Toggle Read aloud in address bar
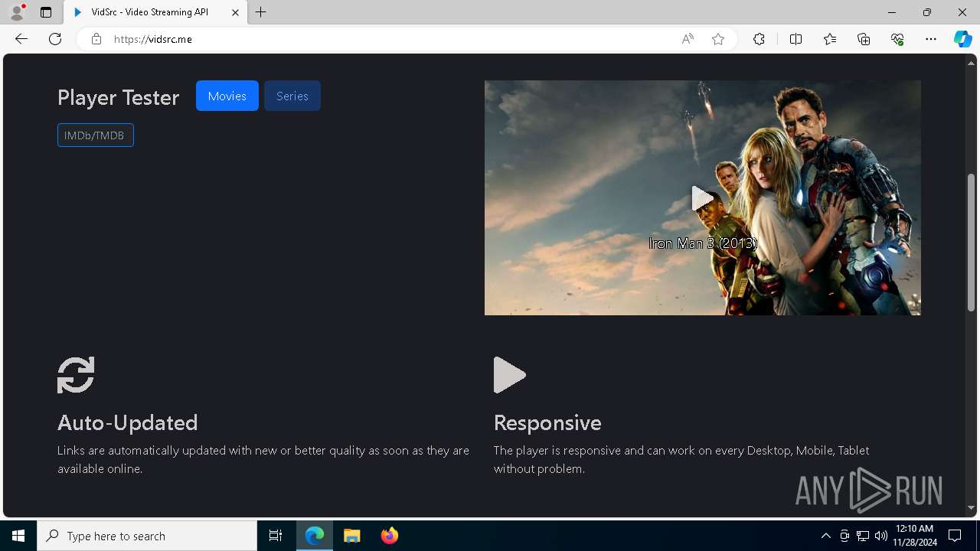980x551 pixels. click(688, 39)
